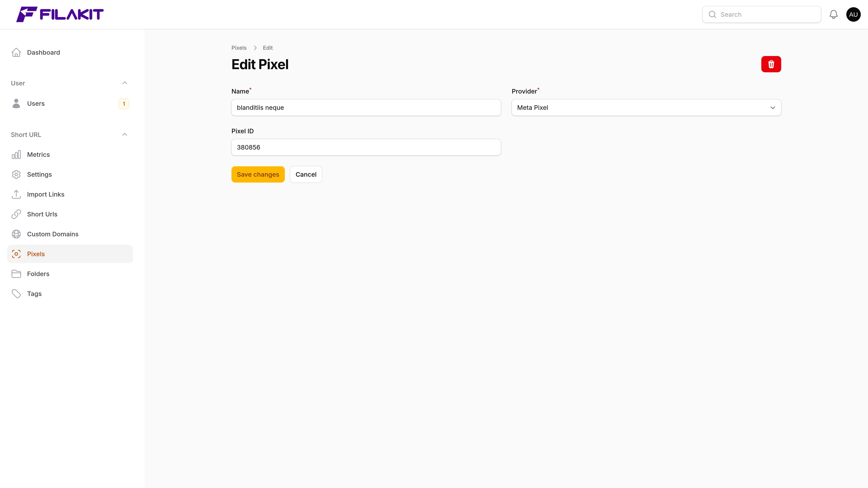
Task: Click the red delete pixel trash button
Action: [x=771, y=64]
